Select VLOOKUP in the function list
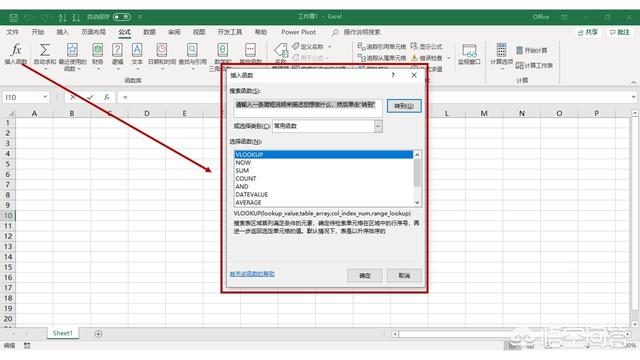Image resolution: width=640 pixels, height=360 pixels. (x=324, y=155)
